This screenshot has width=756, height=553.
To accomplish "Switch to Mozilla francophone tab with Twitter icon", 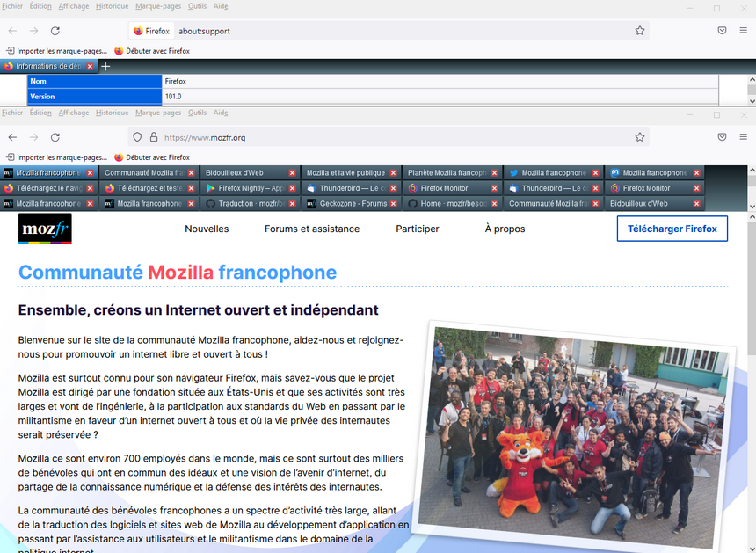I will (x=553, y=173).
